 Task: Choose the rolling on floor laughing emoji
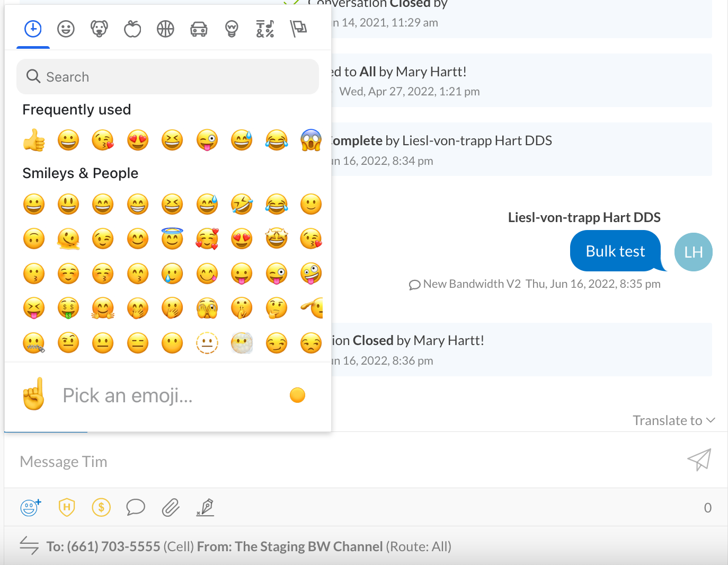point(242,204)
